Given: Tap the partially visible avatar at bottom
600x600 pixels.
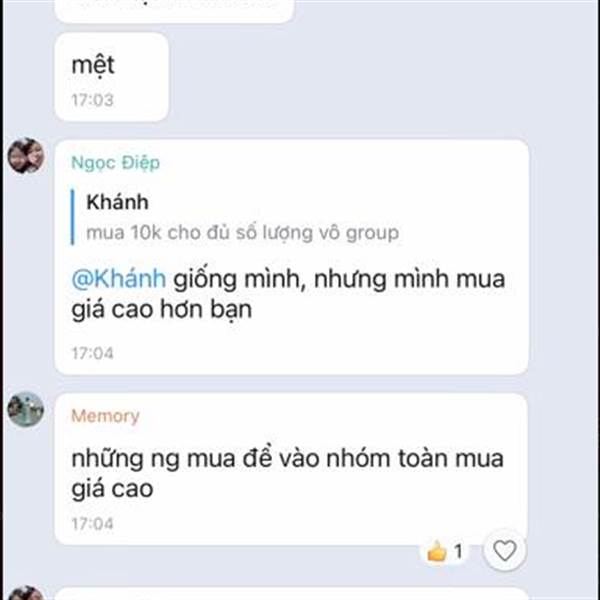Looking at the screenshot, I should pos(26,593).
